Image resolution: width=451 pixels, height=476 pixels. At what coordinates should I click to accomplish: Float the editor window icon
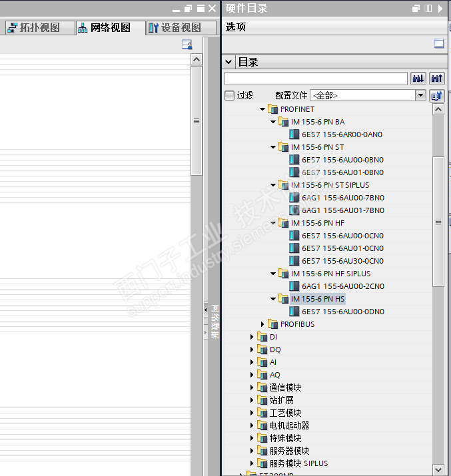189,8
